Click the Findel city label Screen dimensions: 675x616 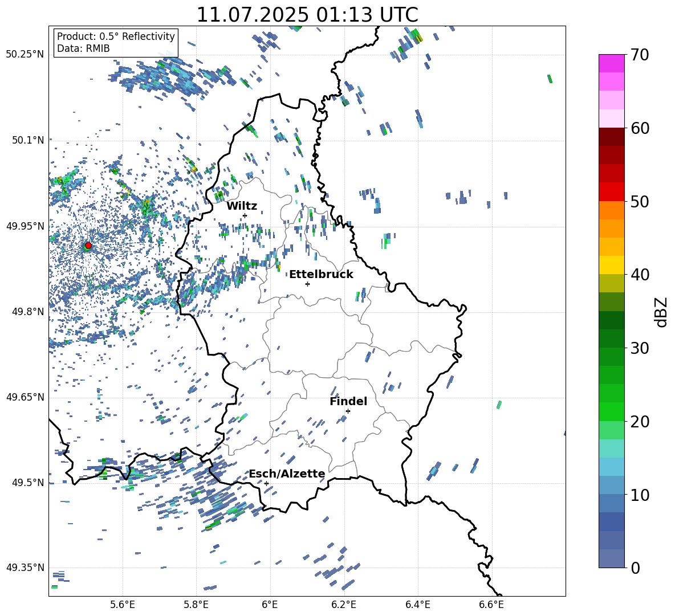(348, 401)
